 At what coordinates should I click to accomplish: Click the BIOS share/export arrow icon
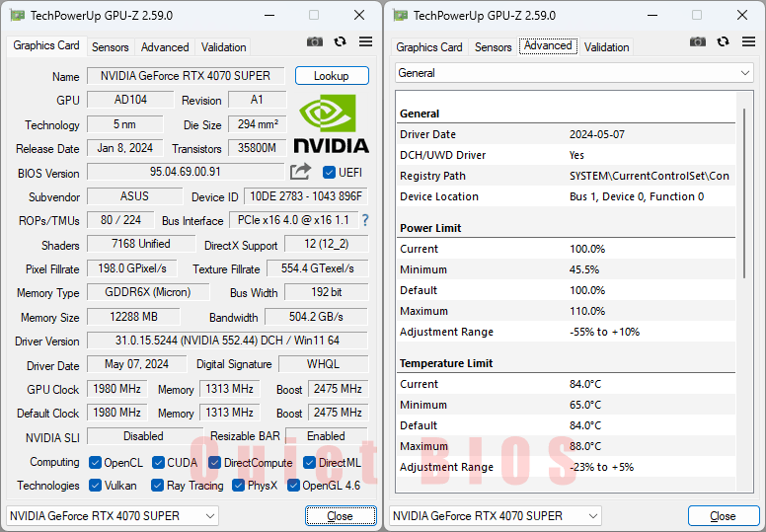[300, 172]
